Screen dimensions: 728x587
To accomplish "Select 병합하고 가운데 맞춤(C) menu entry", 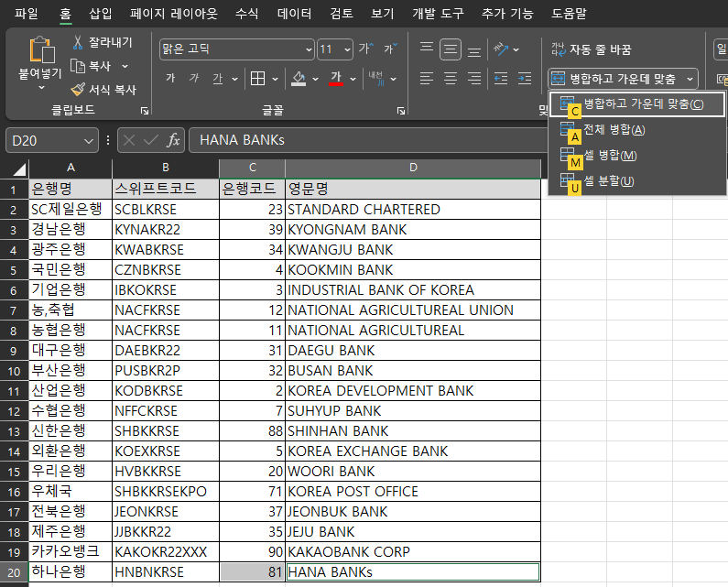I will [636, 104].
